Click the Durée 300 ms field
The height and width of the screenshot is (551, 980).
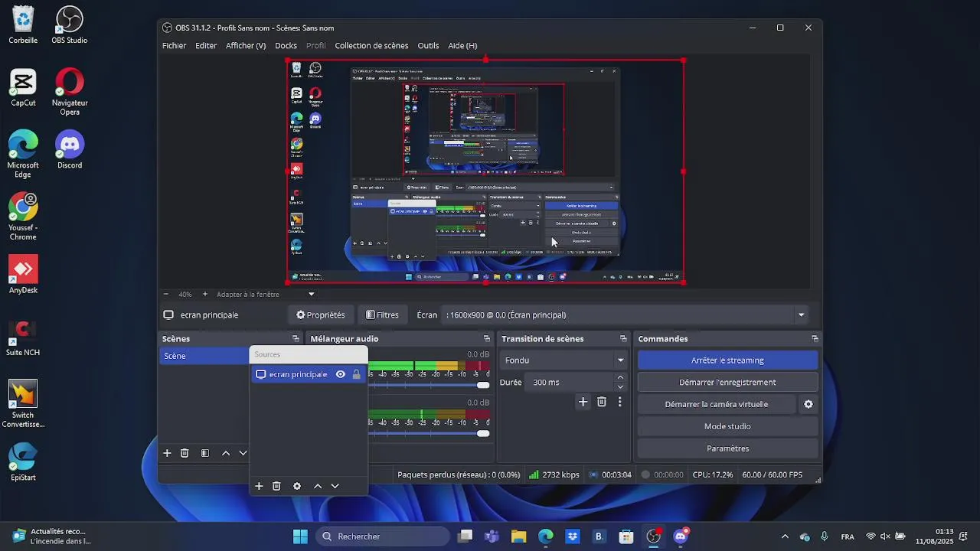[x=570, y=382]
